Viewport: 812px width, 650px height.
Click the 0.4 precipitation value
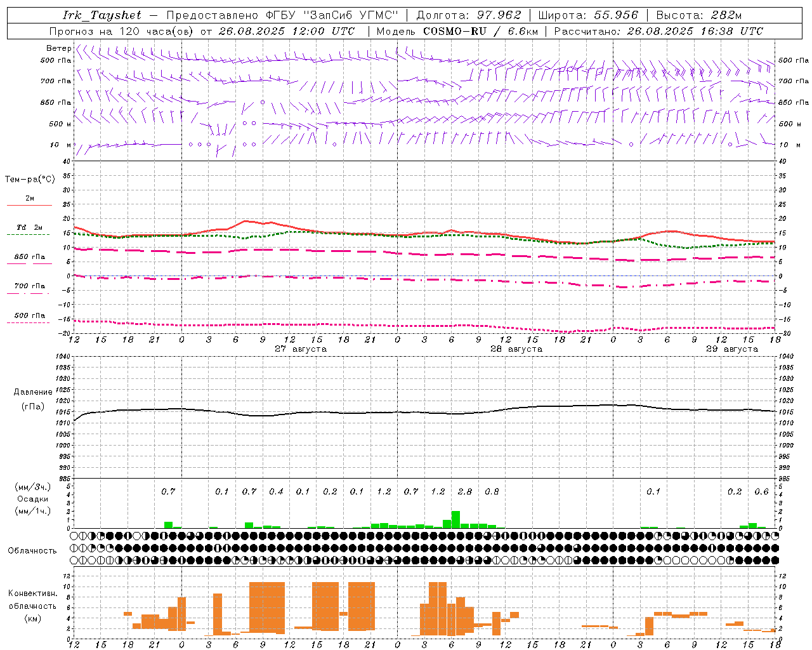276,492
